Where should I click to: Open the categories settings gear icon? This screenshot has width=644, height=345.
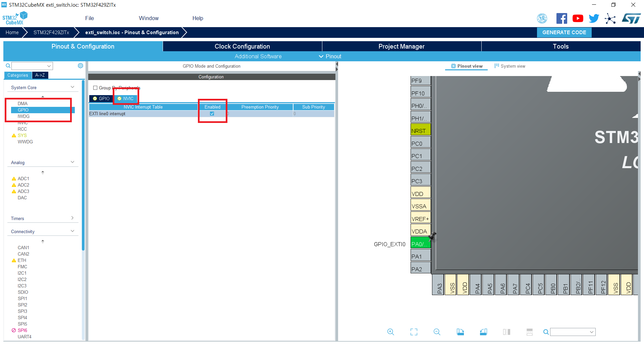click(80, 66)
